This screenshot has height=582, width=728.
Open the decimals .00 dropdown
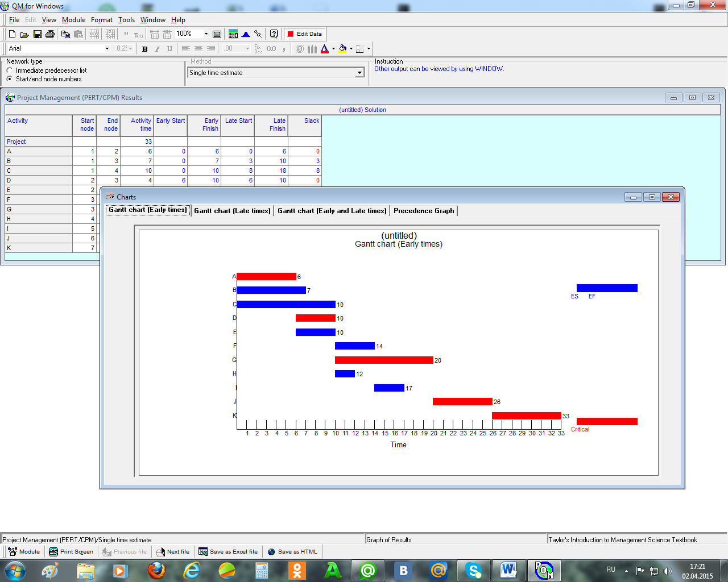(x=247, y=49)
